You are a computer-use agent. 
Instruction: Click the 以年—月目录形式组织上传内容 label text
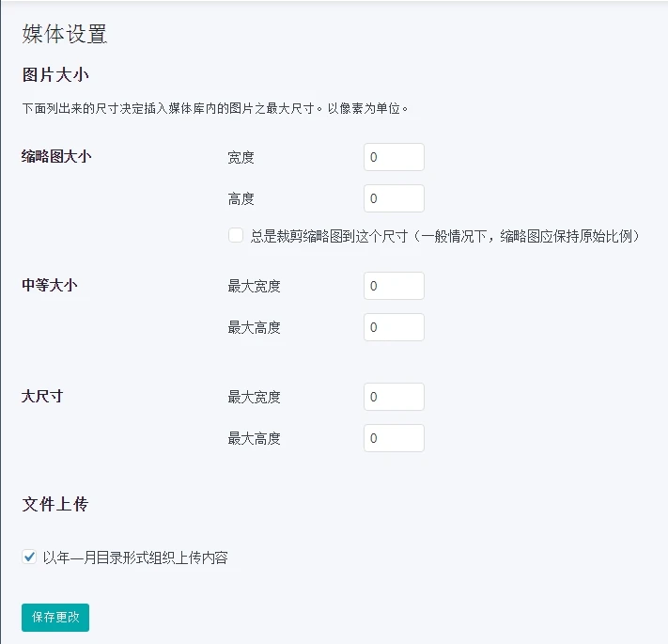(135, 558)
